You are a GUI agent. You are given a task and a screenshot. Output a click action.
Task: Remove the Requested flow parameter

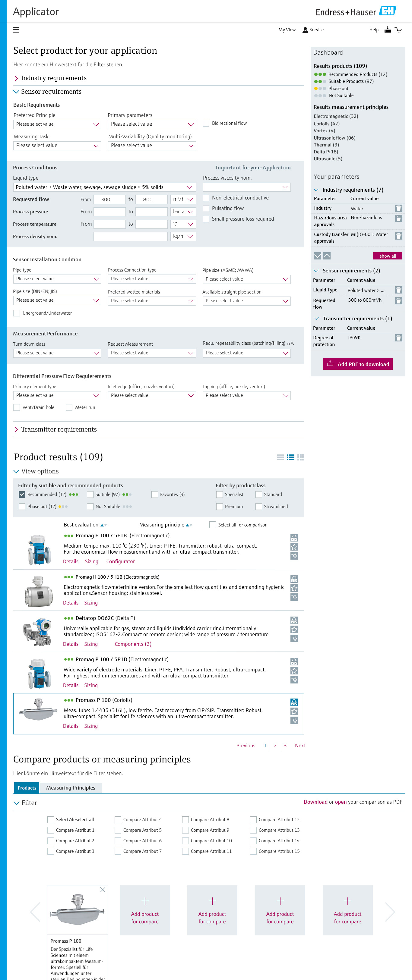pos(398,300)
